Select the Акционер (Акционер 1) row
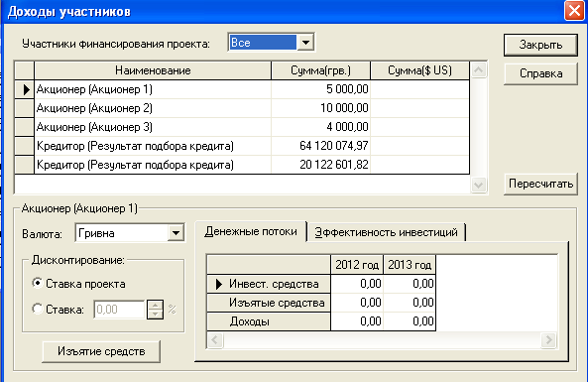Viewport: 588px width, 382px height. pos(242,89)
